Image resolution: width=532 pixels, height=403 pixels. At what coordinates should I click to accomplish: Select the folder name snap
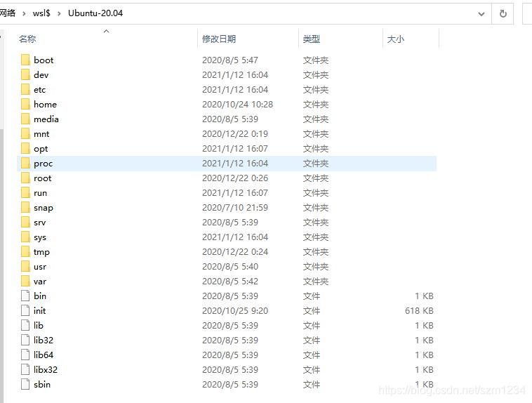click(x=44, y=208)
